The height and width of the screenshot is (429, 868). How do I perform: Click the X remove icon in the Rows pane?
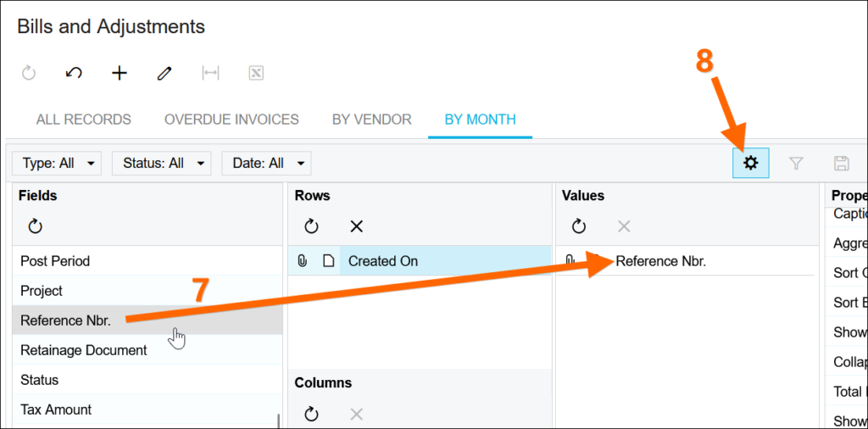click(x=357, y=226)
